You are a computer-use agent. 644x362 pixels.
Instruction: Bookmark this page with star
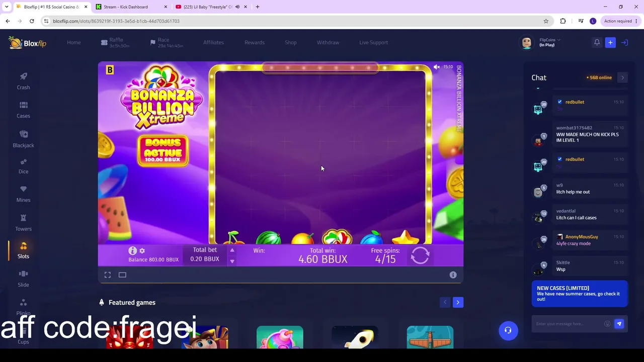pos(546,21)
